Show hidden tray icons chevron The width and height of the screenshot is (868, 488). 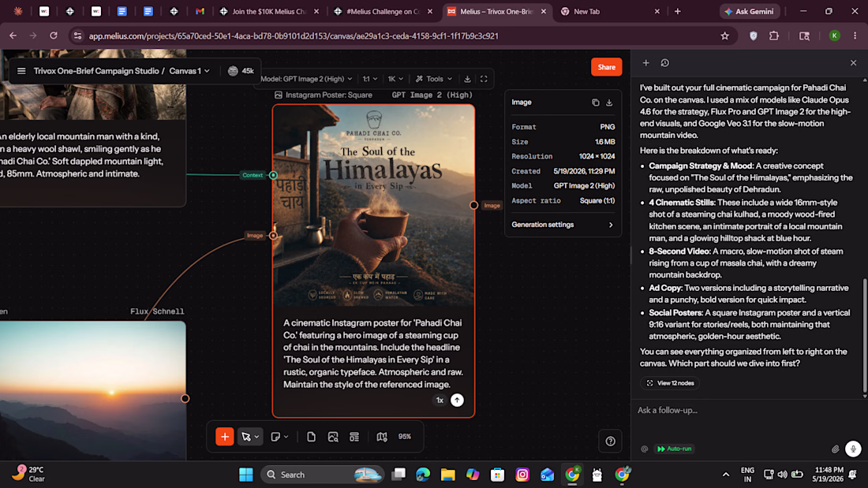pos(726,474)
